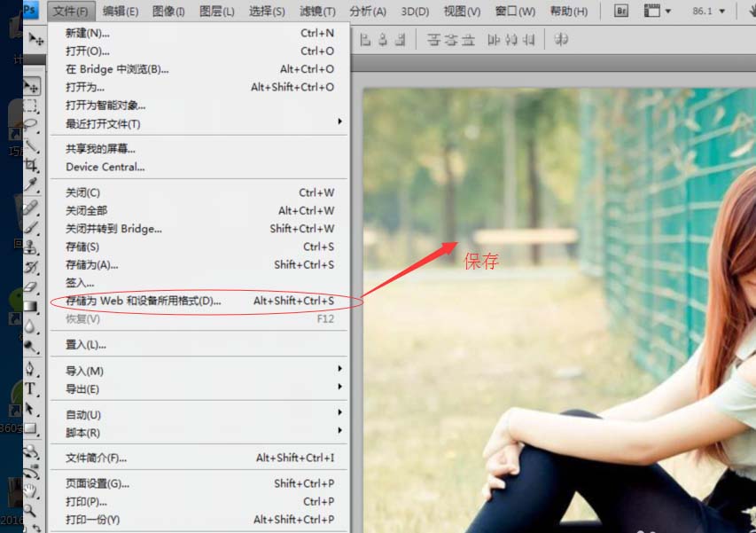Image resolution: width=756 pixels, height=533 pixels.
Task: Choose 打印一份(Y) menu entry
Action: tap(199, 520)
